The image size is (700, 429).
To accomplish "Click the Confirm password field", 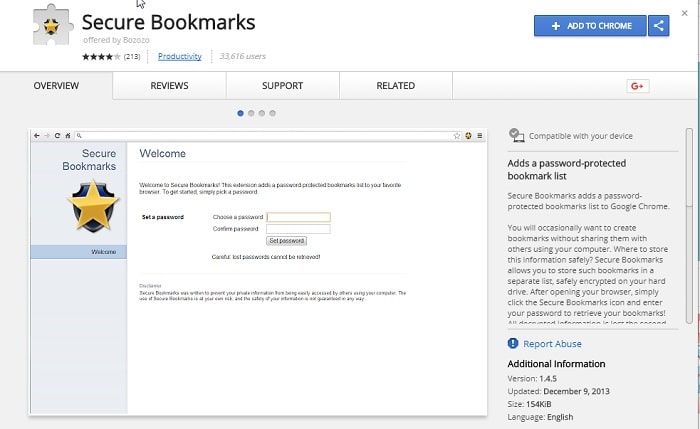I will pos(298,229).
